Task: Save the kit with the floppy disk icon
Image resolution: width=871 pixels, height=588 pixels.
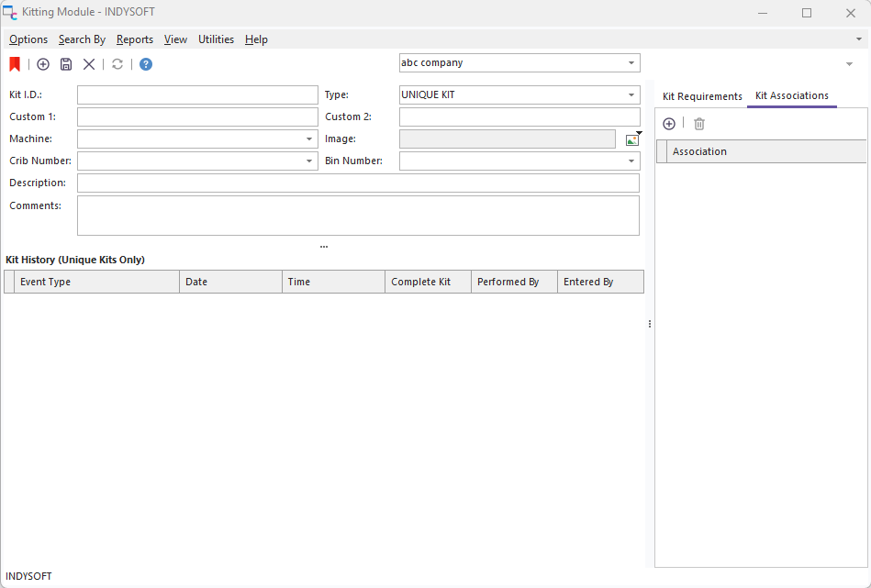Action: coord(66,64)
